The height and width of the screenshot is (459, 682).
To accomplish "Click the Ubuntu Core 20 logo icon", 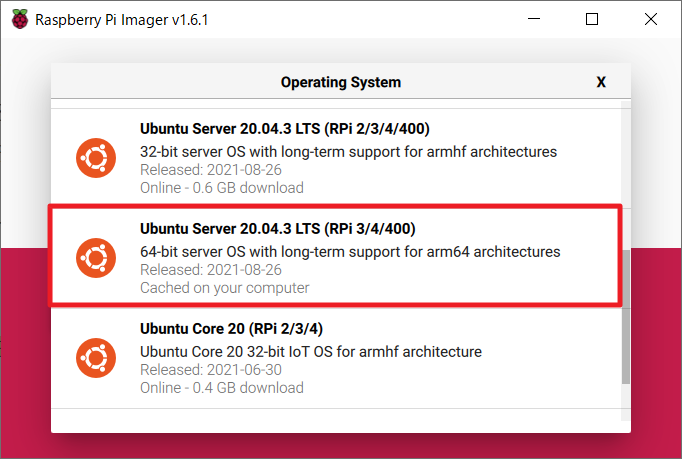I will pos(95,358).
